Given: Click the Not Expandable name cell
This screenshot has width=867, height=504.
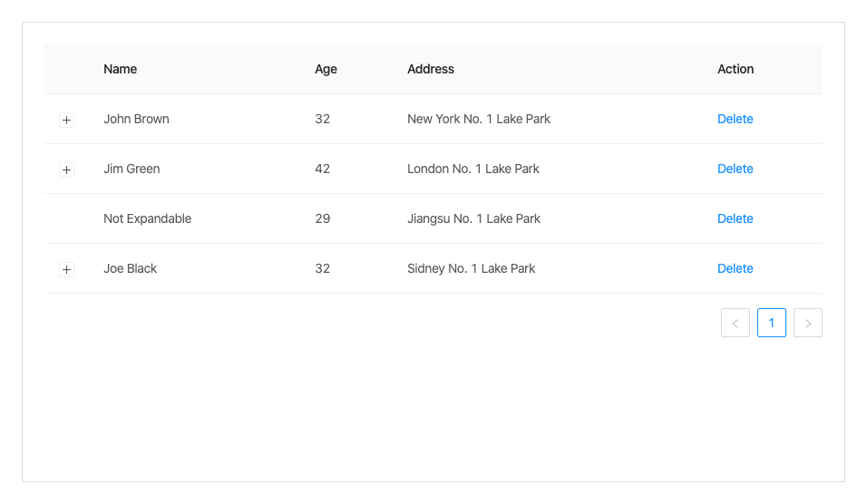Looking at the screenshot, I should click(x=147, y=218).
